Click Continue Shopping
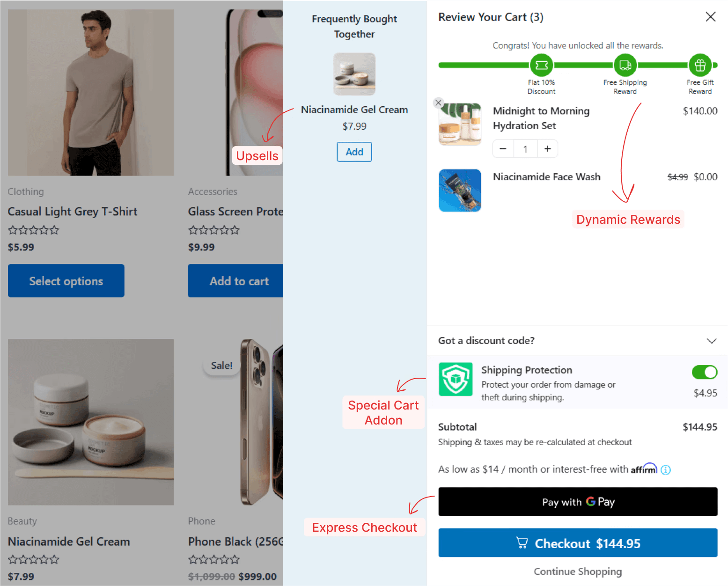This screenshot has width=728, height=586. [x=578, y=571]
